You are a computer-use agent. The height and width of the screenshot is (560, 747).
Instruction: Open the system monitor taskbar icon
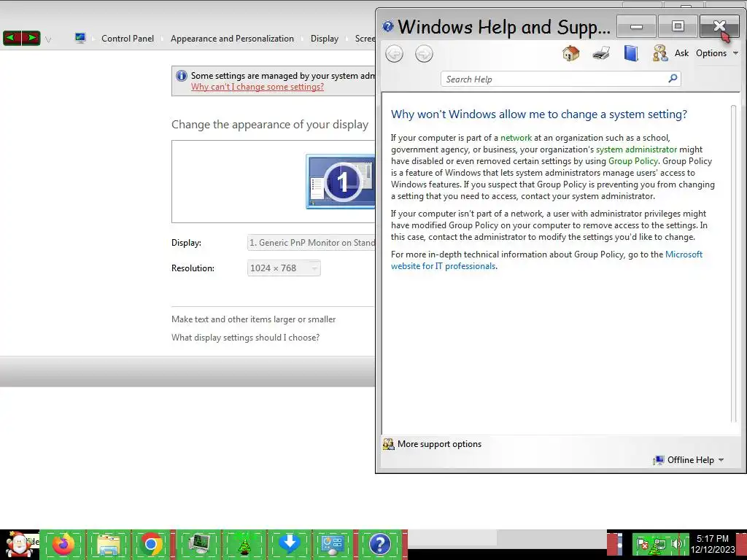(199, 544)
